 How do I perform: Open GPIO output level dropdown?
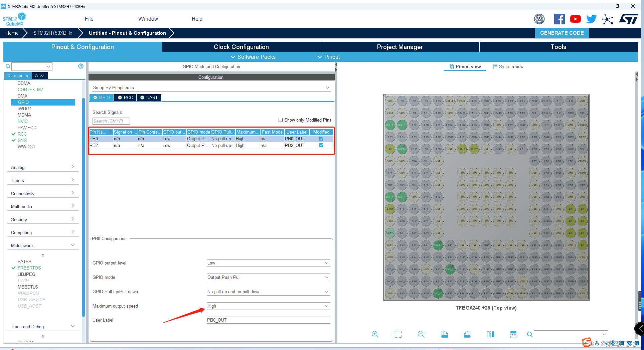(x=268, y=263)
